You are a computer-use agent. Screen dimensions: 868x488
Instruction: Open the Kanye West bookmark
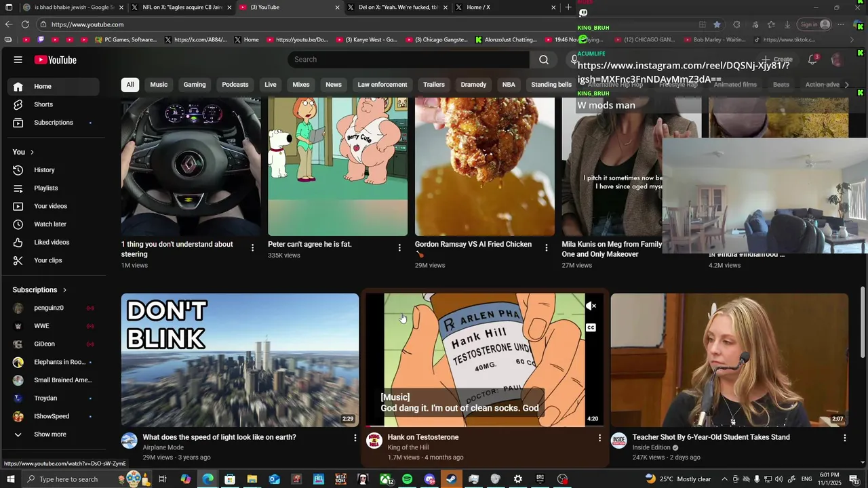click(x=370, y=40)
